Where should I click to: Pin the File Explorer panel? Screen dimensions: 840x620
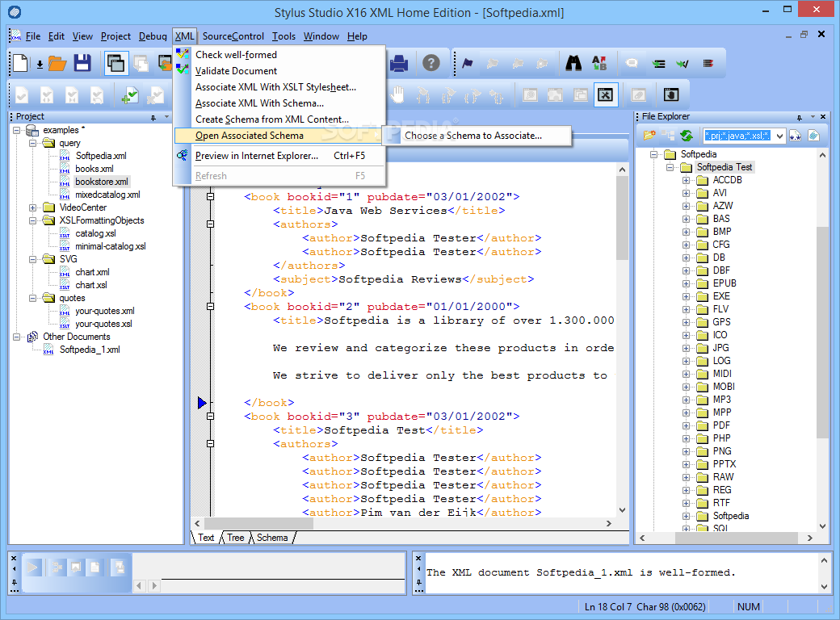(x=800, y=117)
